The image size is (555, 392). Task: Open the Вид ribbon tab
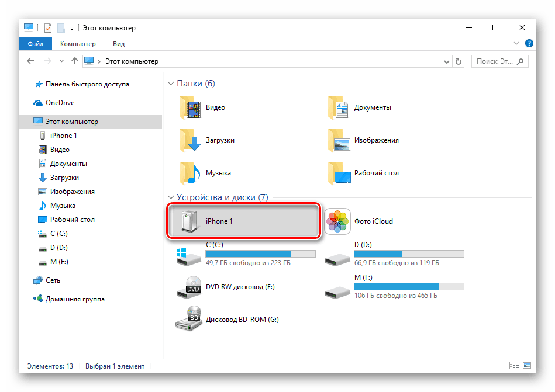[119, 44]
